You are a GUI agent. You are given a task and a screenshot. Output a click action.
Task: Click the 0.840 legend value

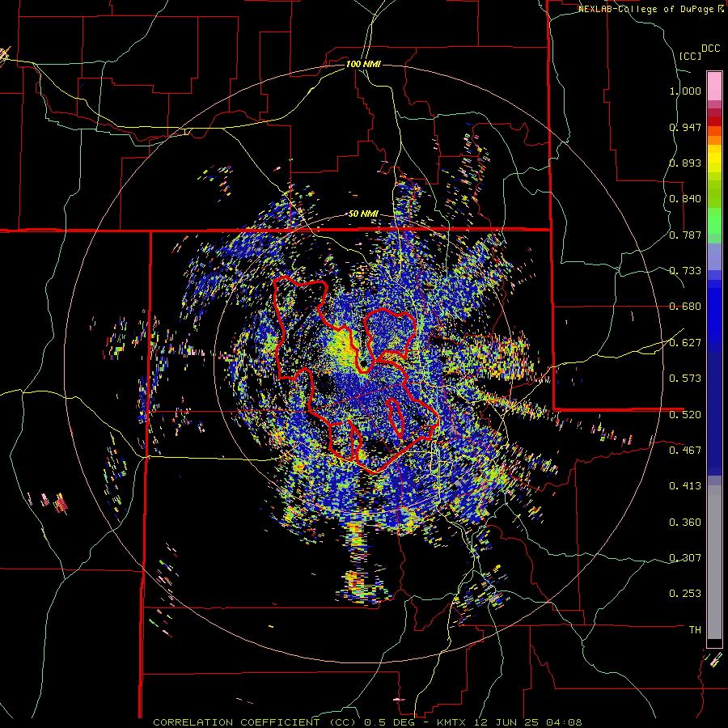click(x=685, y=199)
